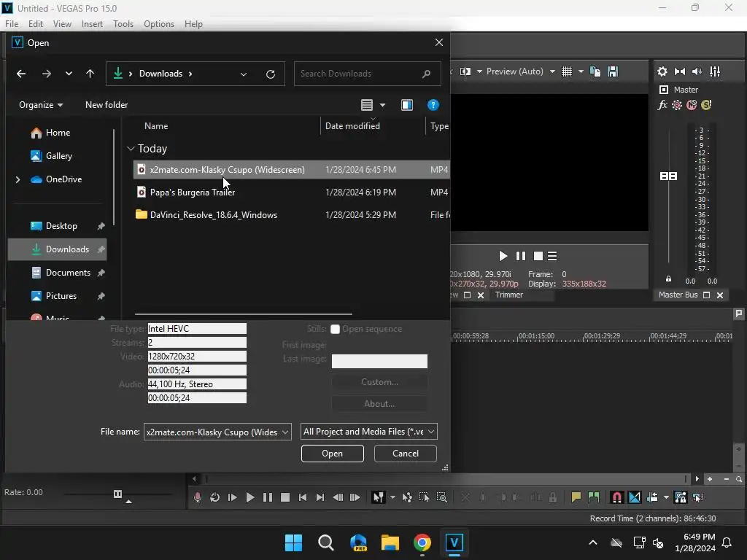Click the Cancel button
This screenshot has height=560, width=747.
tap(406, 454)
